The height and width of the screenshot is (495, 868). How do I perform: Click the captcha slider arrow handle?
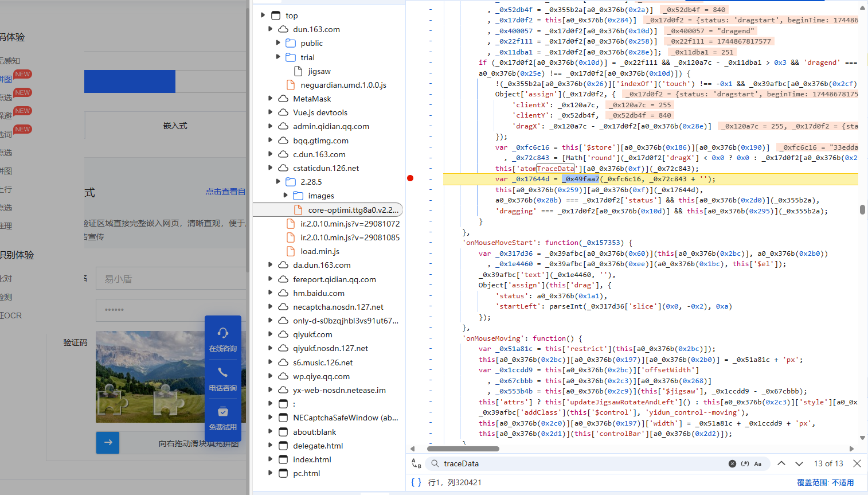pyautogui.click(x=108, y=442)
